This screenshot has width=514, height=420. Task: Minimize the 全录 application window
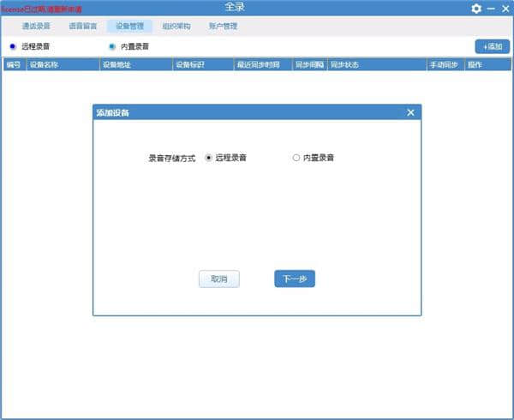coord(491,9)
